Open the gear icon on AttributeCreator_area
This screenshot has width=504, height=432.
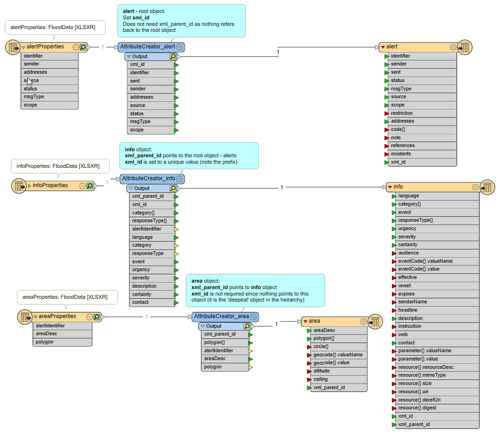253,317
